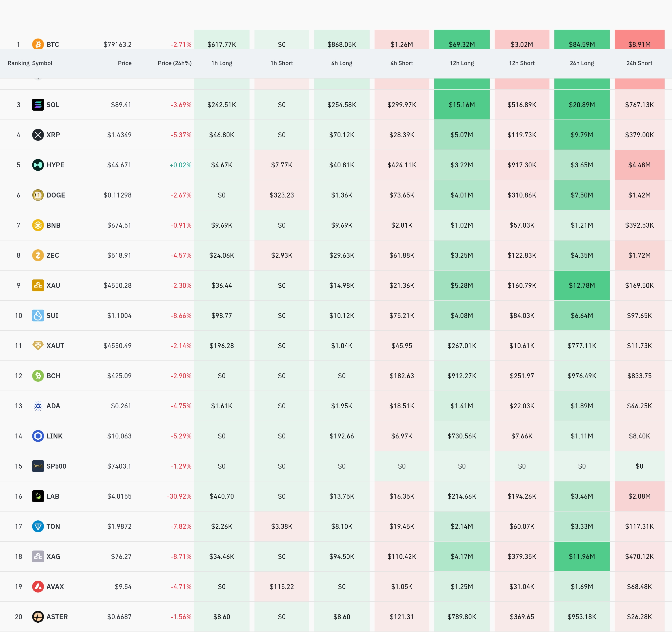Click the BTC coin icon
672x632 pixels.
click(38, 44)
